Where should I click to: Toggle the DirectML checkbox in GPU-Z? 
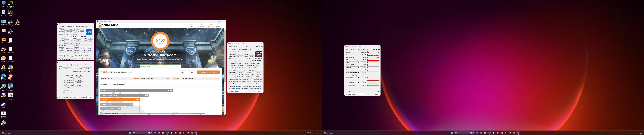point(256,86)
